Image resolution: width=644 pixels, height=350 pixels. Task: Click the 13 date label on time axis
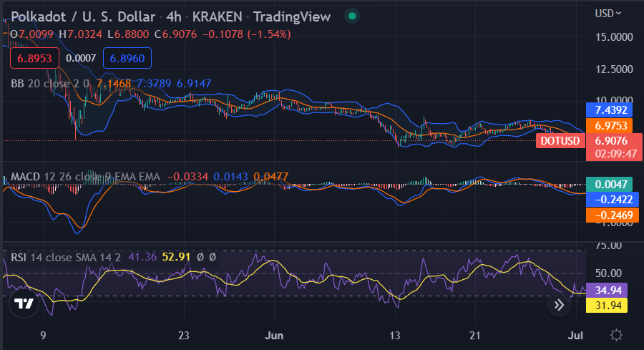pyautogui.click(x=395, y=336)
